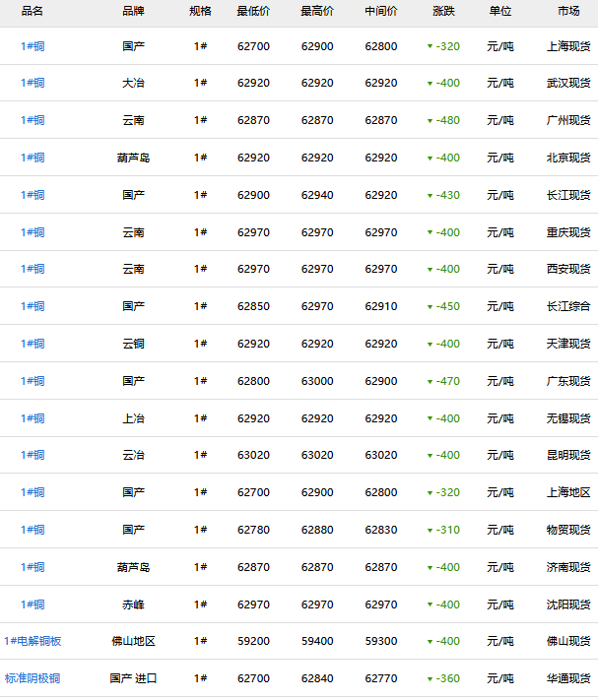598x700 pixels.
Task: Click the down arrow in the 武汉现货 row
Action: tap(430, 84)
